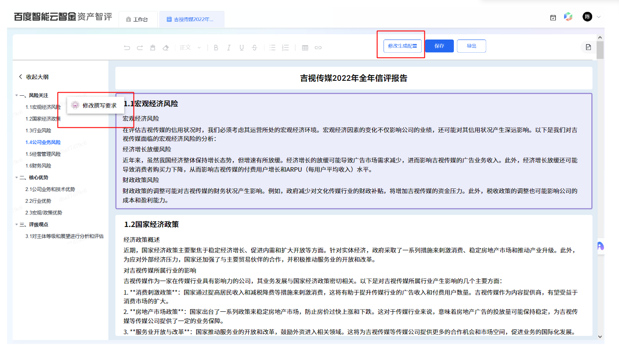
Task: Go to 2.1公司业务和技术优势 in outline
Action: pos(50,189)
